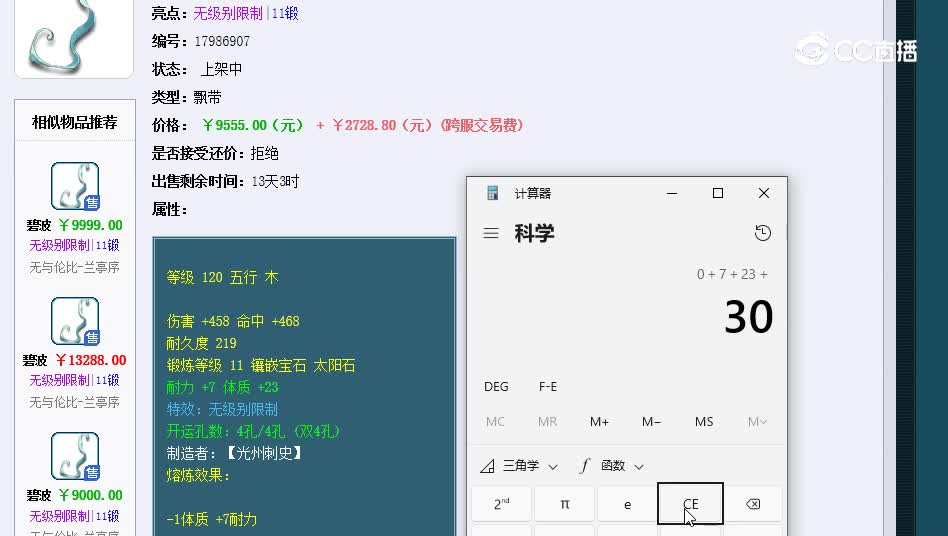948x536 pixels.
Task: Click the 等级 120 五行 木 line
Action: pyautogui.click(x=222, y=277)
